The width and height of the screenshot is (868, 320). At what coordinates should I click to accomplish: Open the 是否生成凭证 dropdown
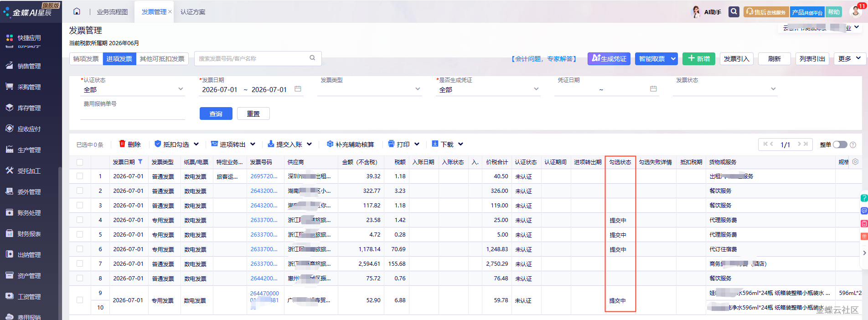point(488,90)
